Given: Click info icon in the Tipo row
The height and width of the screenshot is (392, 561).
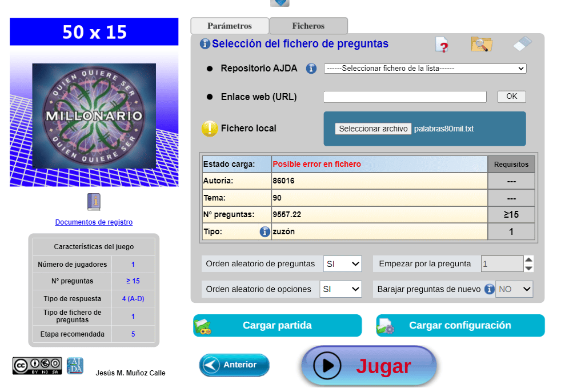Looking at the screenshot, I should 265,231.
